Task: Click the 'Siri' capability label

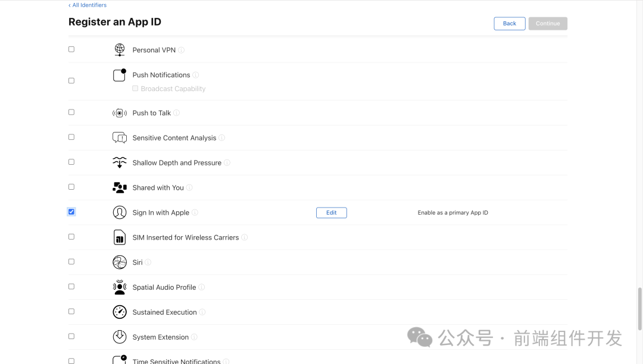Action: coord(138,262)
